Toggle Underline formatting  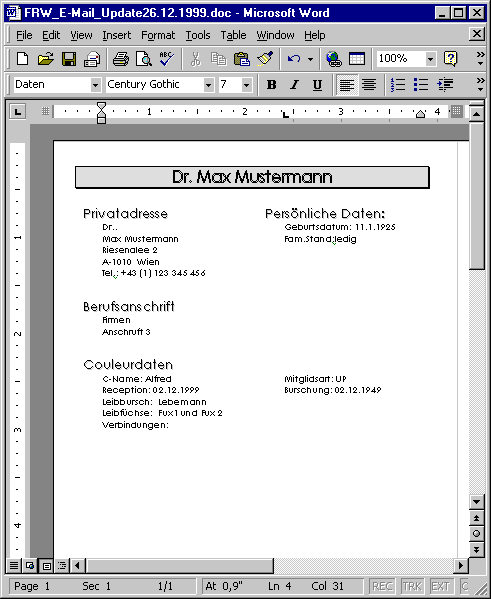(317, 84)
